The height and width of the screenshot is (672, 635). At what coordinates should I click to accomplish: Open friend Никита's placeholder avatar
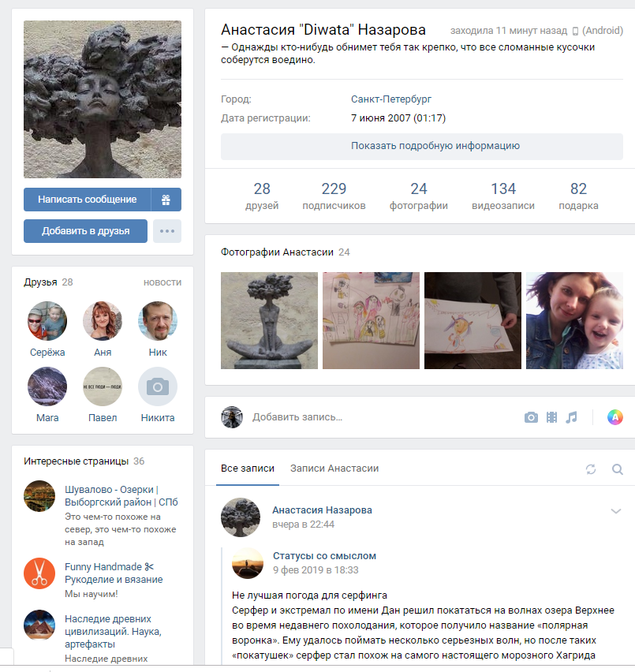[x=158, y=386]
